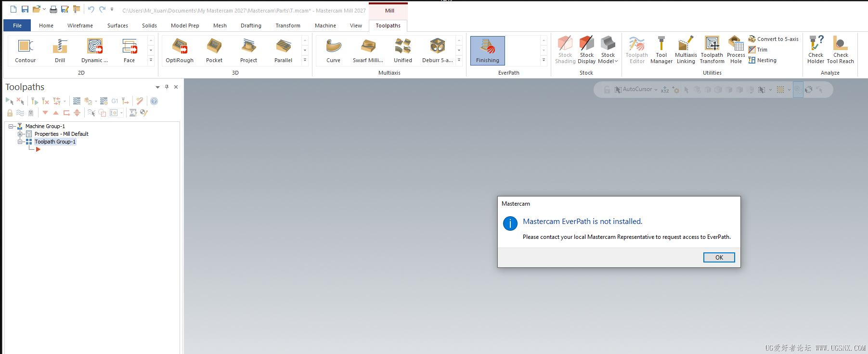Print from the quick access toolbar
The width and height of the screenshot is (868, 354).
(53, 9)
